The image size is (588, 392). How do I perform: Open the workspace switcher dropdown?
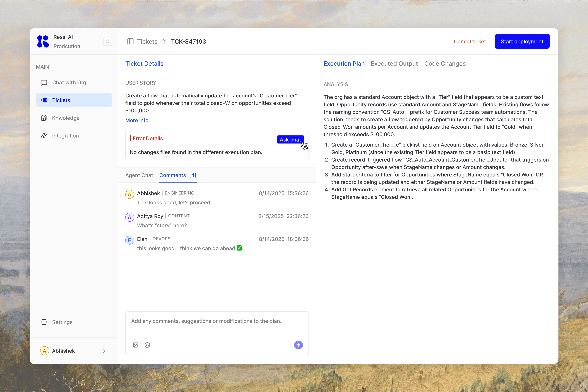(x=108, y=41)
